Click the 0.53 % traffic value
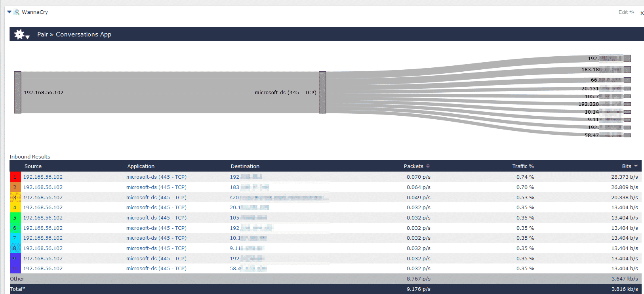 click(525, 197)
